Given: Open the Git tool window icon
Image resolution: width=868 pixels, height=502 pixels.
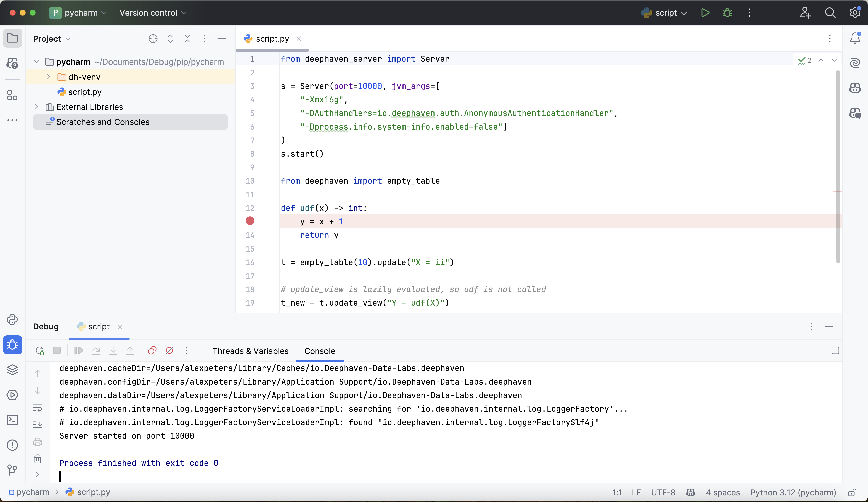Looking at the screenshot, I should pos(12,470).
